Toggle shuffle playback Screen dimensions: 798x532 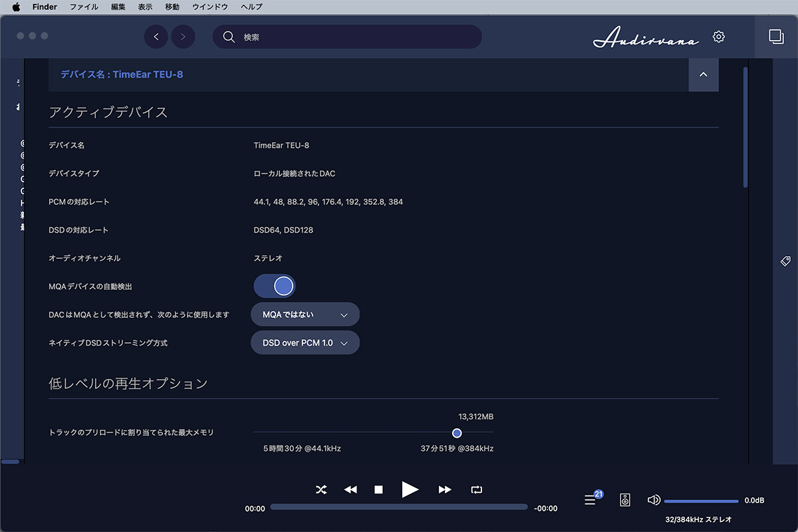point(321,489)
